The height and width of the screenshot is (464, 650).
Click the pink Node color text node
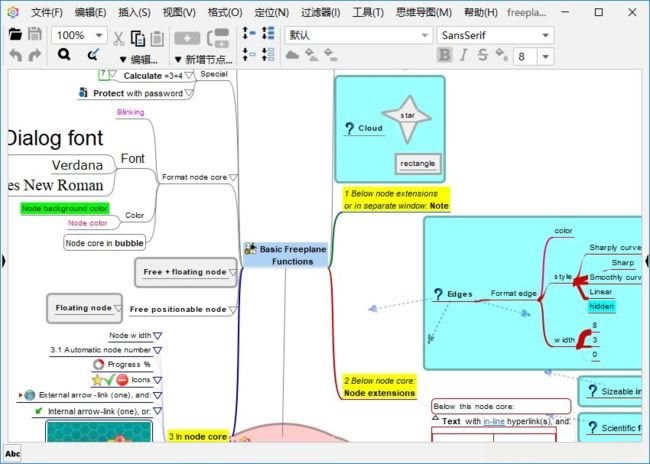(87, 223)
